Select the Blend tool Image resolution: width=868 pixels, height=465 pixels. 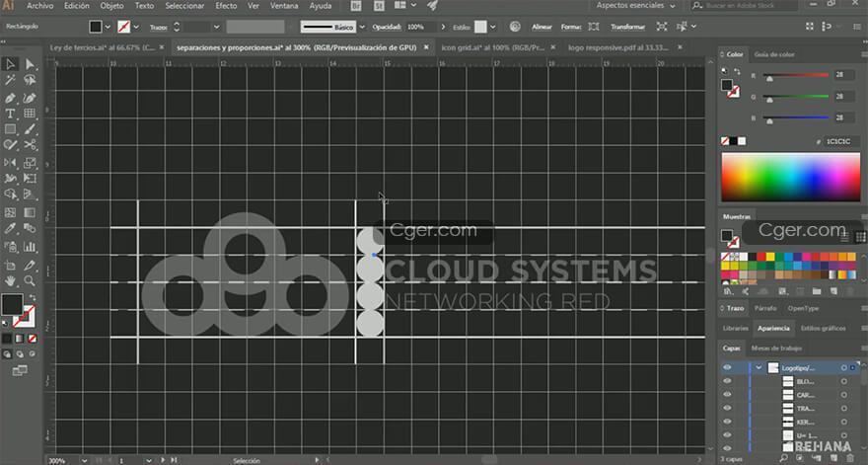pyautogui.click(x=30, y=228)
